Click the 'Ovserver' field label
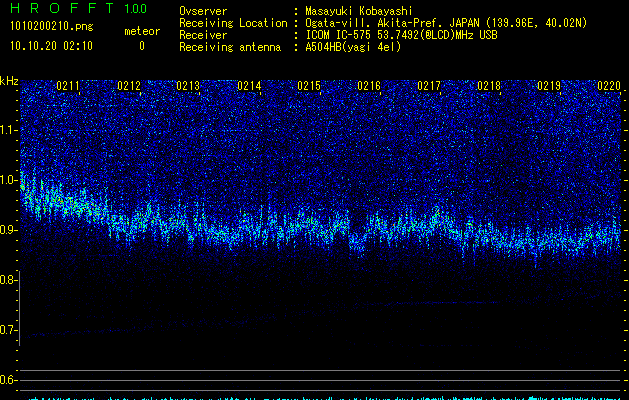The width and height of the screenshot is (629, 400). [x=203, y=11]
